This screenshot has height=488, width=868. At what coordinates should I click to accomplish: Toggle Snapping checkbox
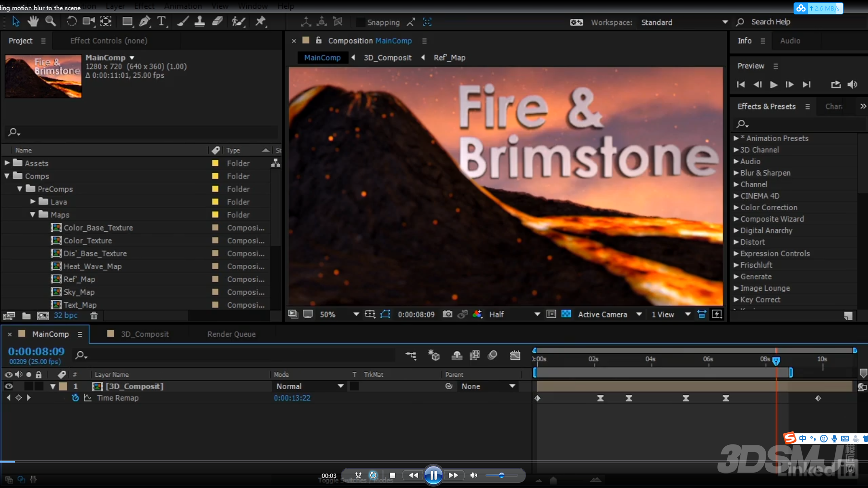tap(360, 23)
